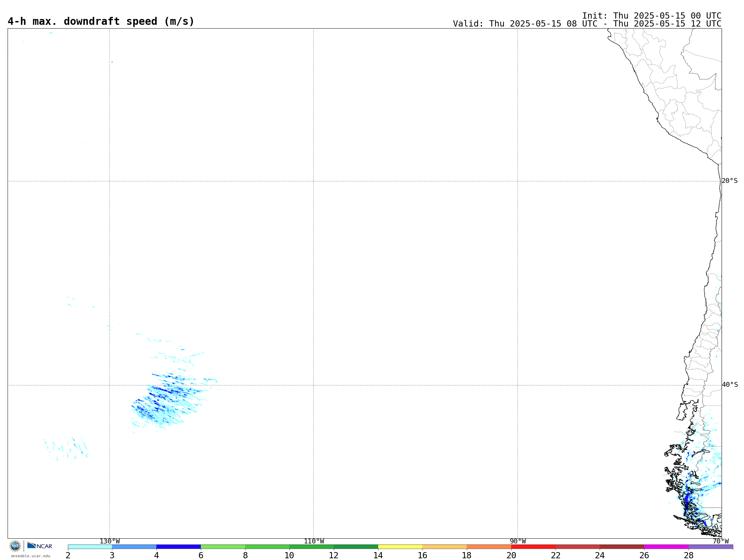
Task: Click the light blue 3-4 colorbar segment
Action: pyautogui.click(x=134, y=547)
